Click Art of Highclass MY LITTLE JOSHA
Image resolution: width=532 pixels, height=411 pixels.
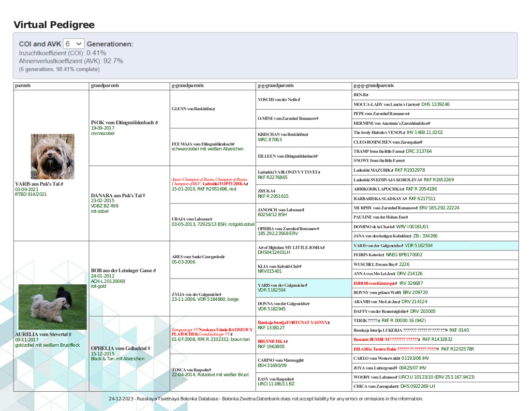[291, 247]
